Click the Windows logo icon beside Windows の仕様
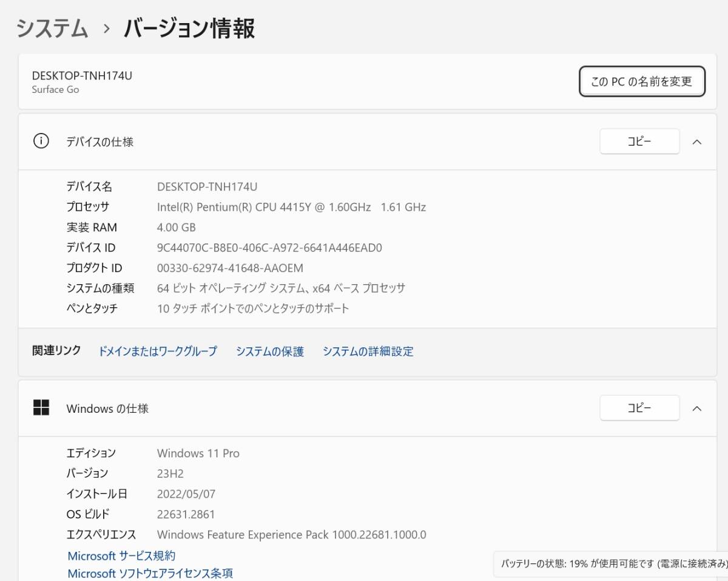Viewport: 728px width, 581px height. pyautogui.click(x=41, y=408)
